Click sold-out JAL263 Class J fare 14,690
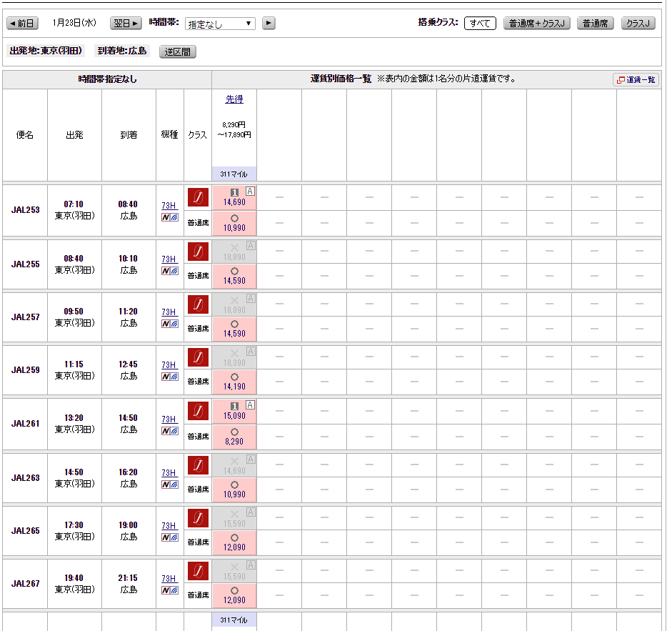Screen dimensions: 672x631 (234, 465)
